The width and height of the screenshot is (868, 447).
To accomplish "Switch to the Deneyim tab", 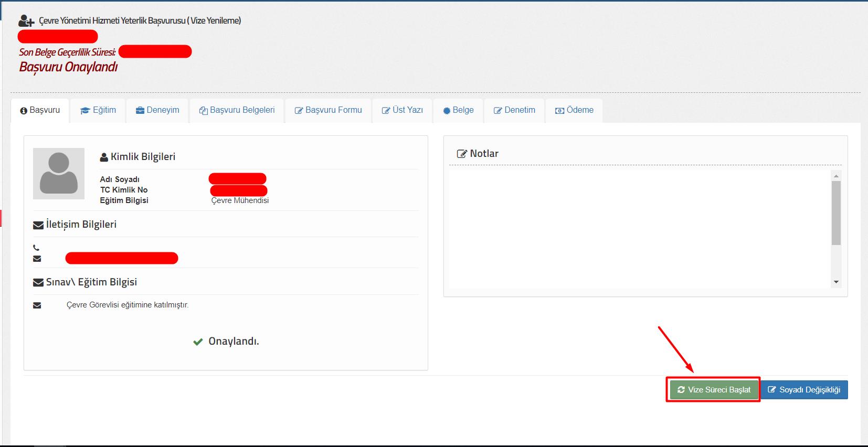I will point(157,110).
